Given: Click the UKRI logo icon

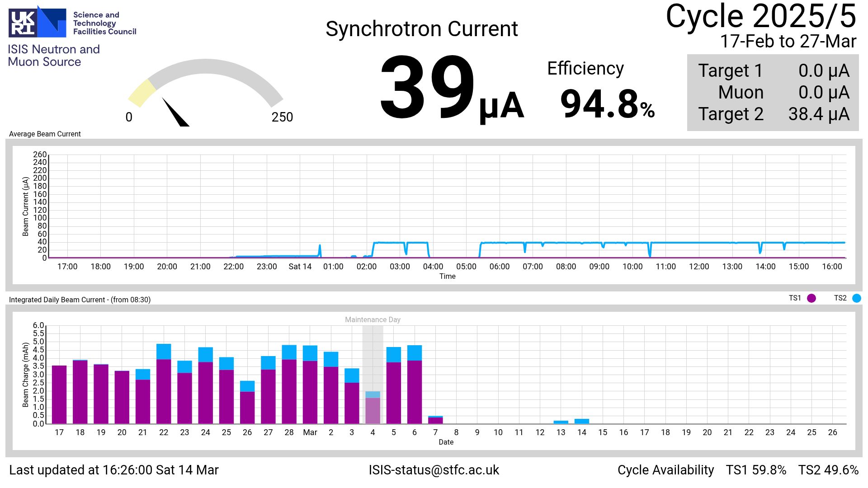Looking at the screenshot, I should (37, 22).
